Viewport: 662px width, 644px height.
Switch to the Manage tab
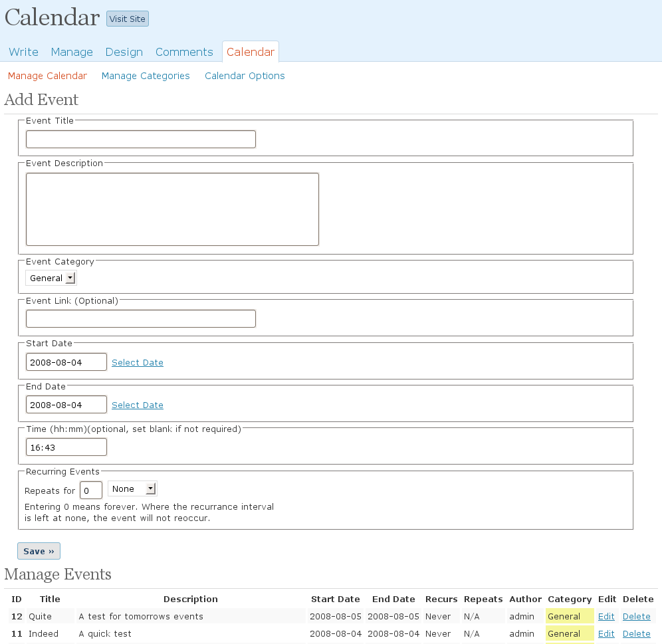point(71,52)
